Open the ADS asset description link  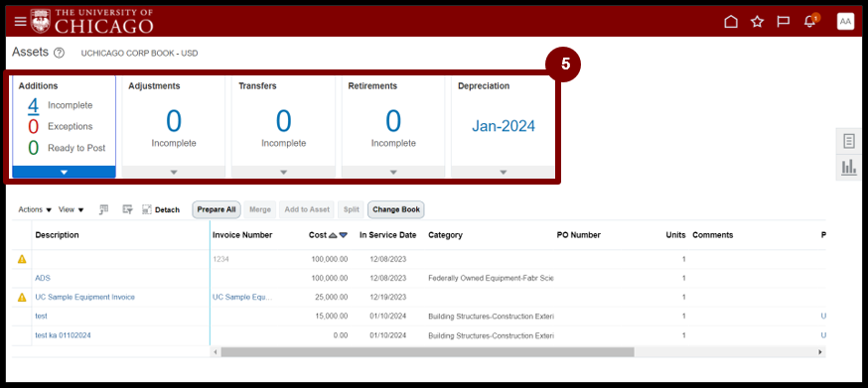[x=43, y=278]
